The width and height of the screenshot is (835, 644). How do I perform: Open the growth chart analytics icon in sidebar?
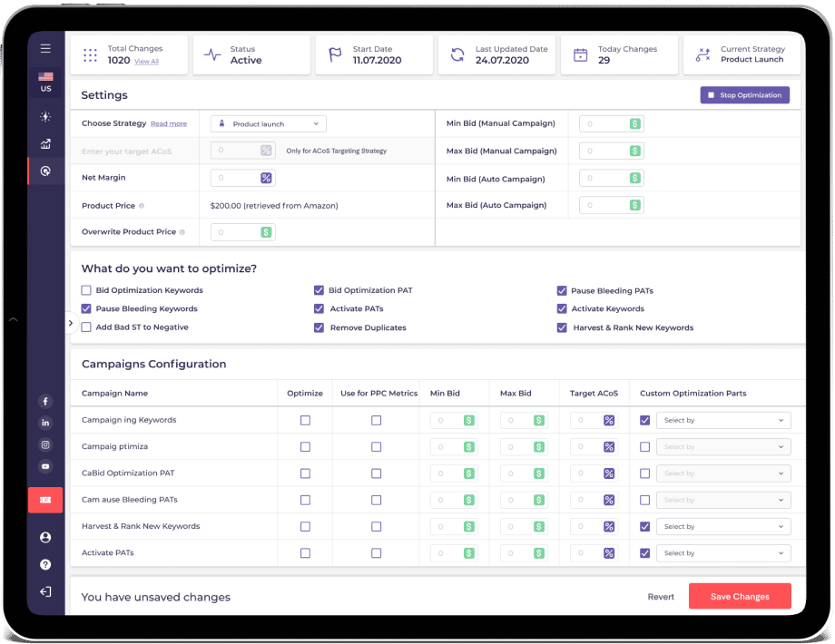(45, 143)
